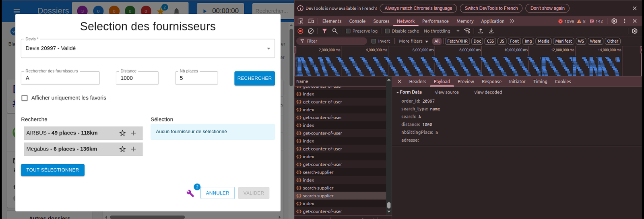
Task: Clear the network log
Action: click(311, 31)
